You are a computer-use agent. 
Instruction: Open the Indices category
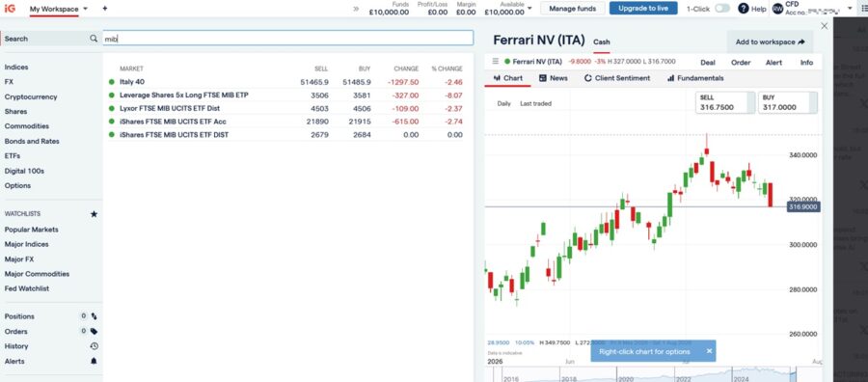[16, 67]
